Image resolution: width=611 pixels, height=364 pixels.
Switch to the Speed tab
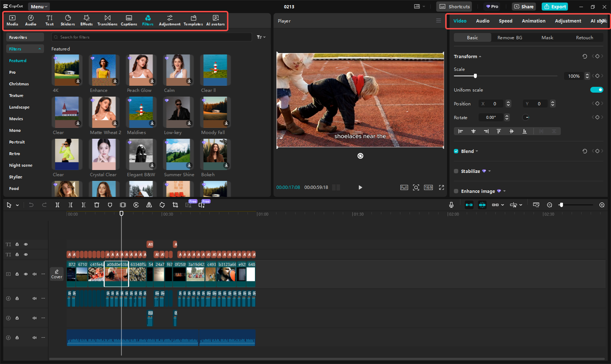coord(506,21)
